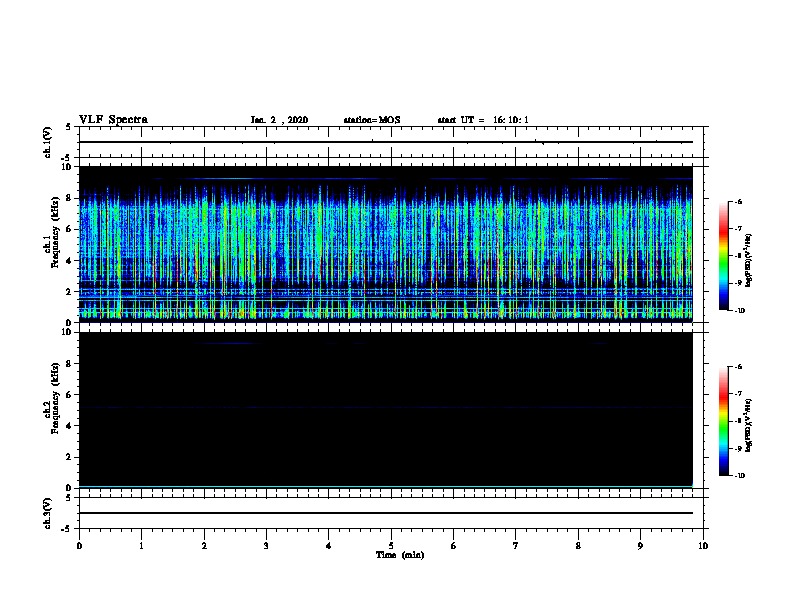Click the ch.1 voltage trace line
This screenshot has width=792, height=612.
click(x=386, y=142)
